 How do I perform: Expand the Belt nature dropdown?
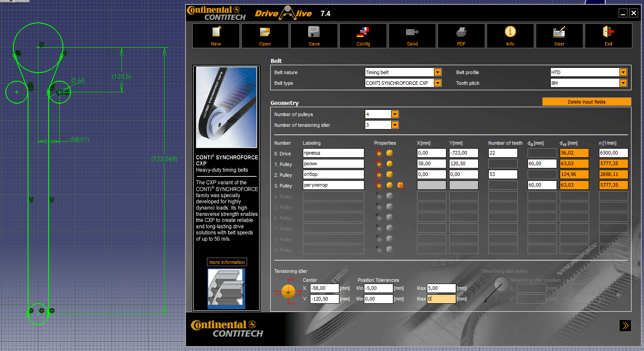pyautogui.click(x=438, y=72)
